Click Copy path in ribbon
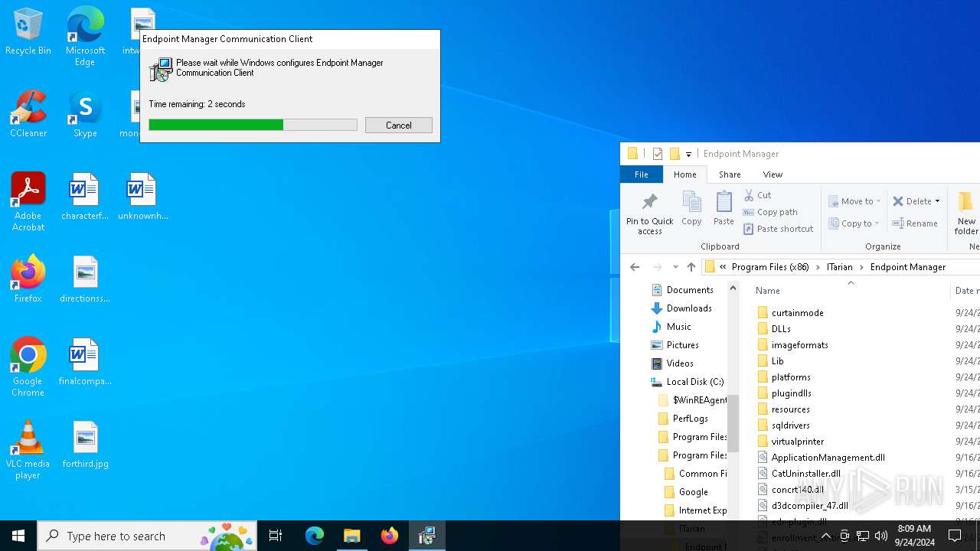This screenshot has width=980, height=551. point(770,212)
